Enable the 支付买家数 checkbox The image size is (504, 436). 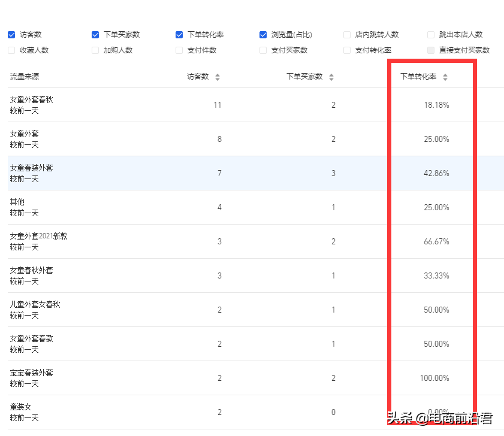262,50
